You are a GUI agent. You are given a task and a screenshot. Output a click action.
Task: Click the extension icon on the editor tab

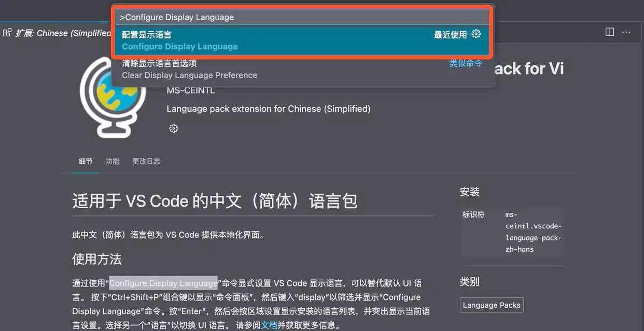7,32
